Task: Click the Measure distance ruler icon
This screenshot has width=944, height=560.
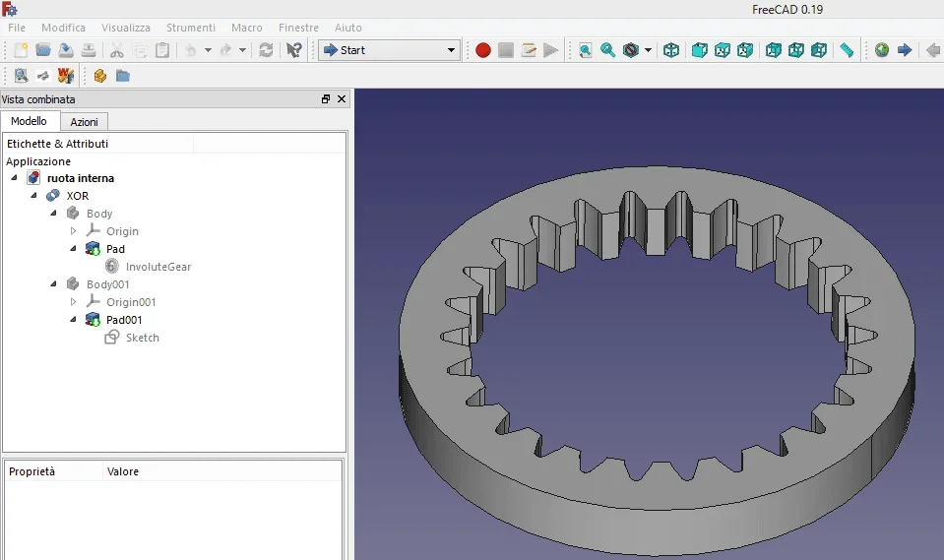Action: (847, 50)
